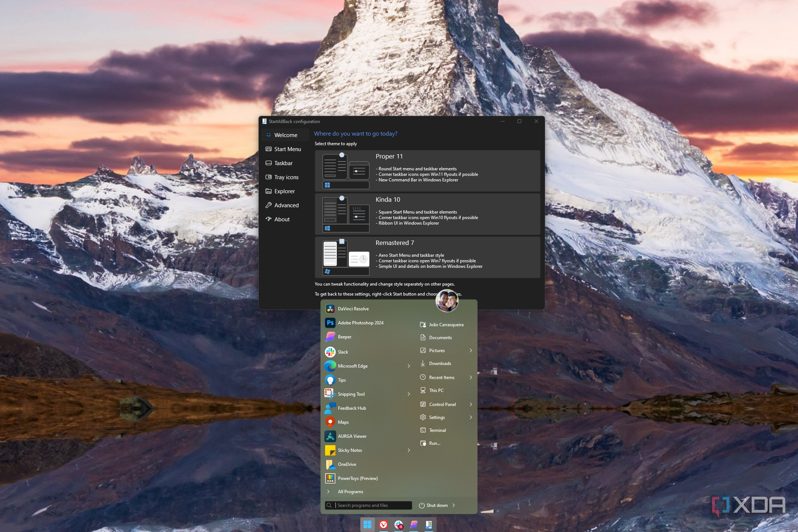The width and height of the screenshot is (798, 532).
Task: Launch DaVinci Resolve from the Start menu
Action: (x=353, y=308)
